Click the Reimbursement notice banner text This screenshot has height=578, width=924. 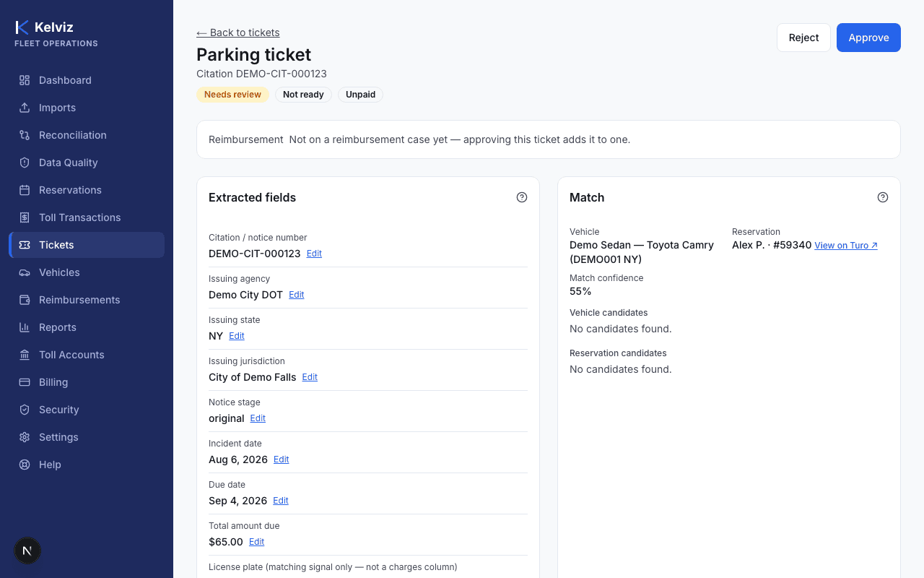pyautogui.click(x=419, y=139)
